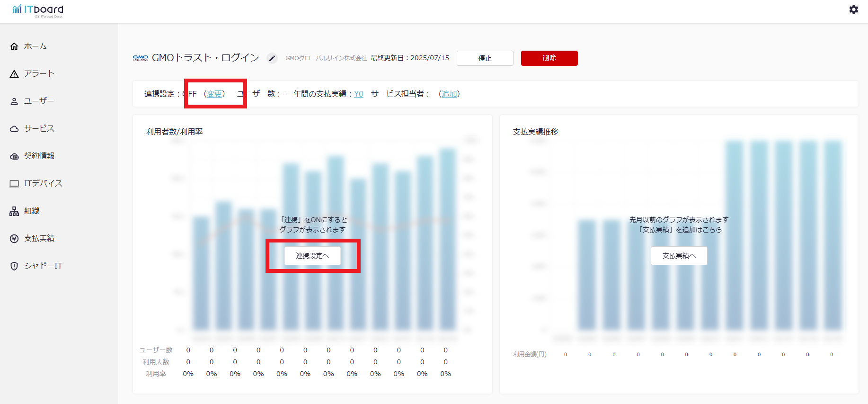Click 最終更新日:2025/07/15 text

coord(410,58)
